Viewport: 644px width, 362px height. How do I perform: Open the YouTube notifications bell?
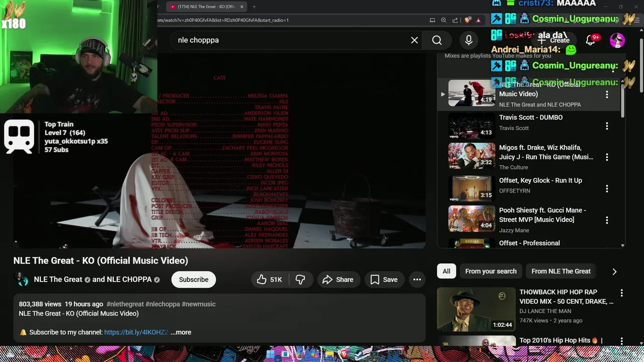[x=591, y=40]
